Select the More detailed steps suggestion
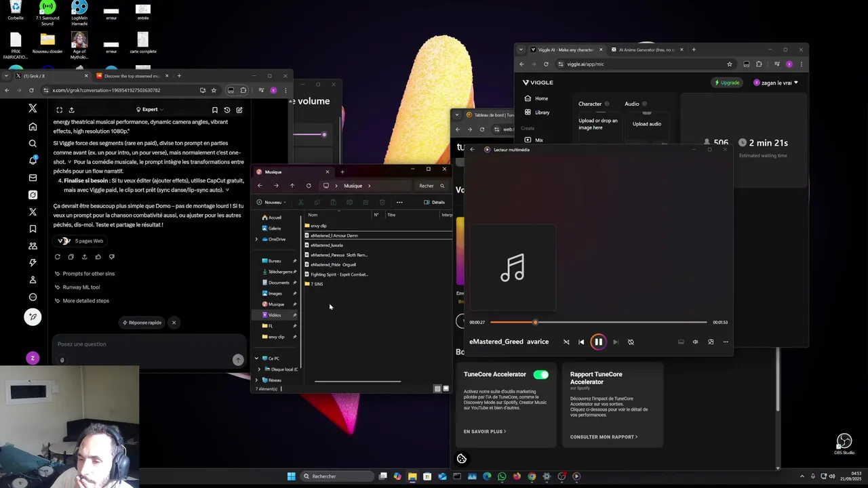 [82, 301]
